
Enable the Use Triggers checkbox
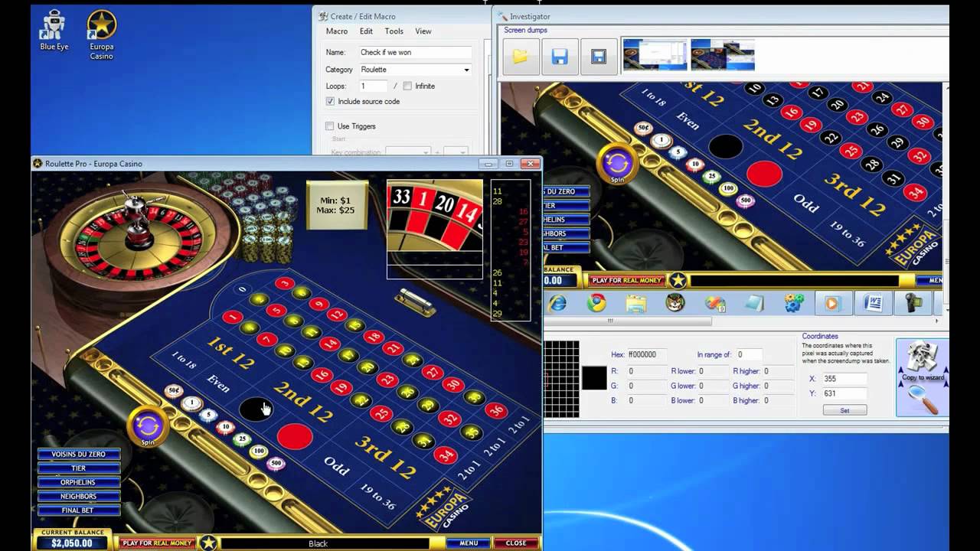point(330,126)
